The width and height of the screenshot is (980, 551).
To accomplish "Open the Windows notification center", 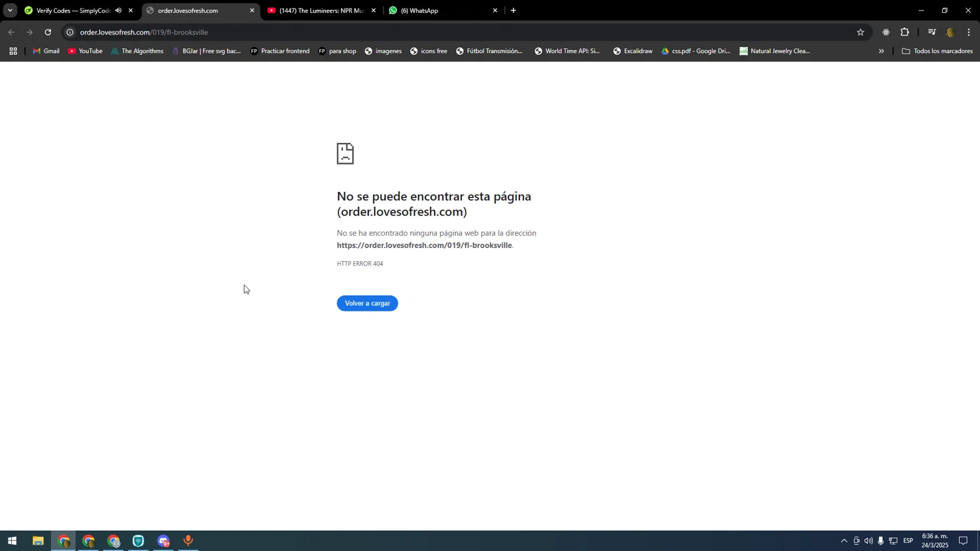I will click(963, 541).
